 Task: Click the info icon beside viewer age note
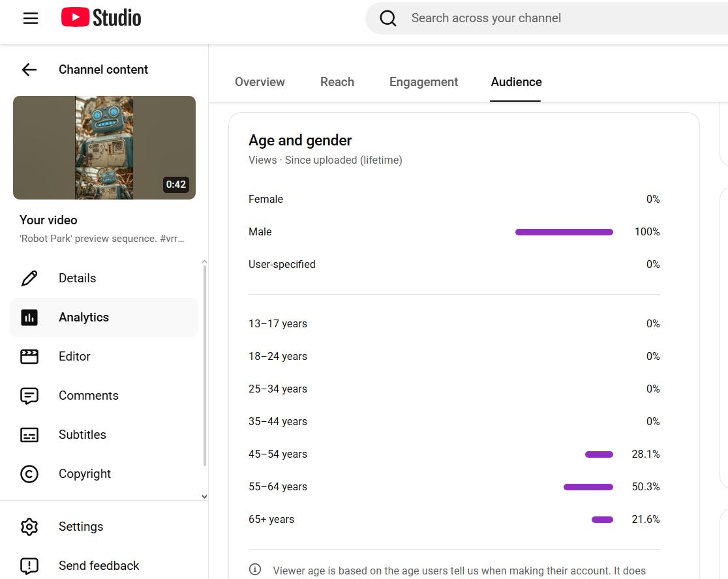coord(255,569)
